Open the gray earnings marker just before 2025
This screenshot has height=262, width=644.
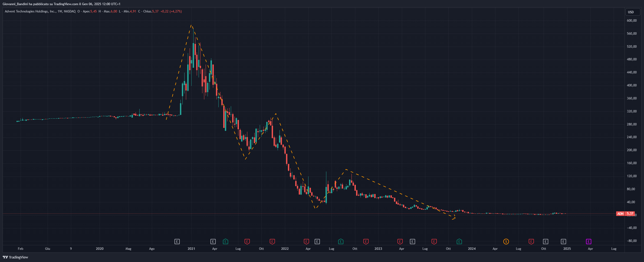tap(563, 241)
